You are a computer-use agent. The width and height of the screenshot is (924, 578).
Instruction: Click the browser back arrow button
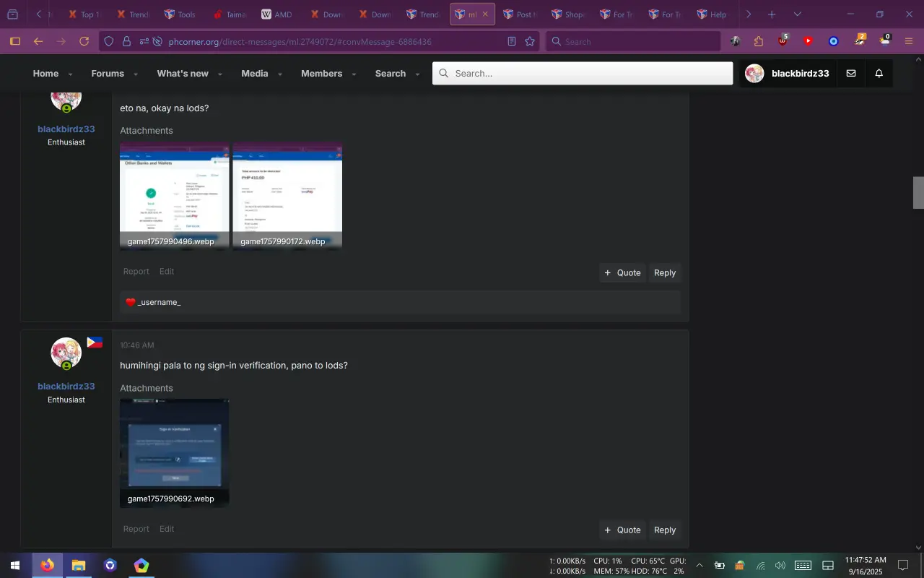pyautogui.click(x=38, y=41)
